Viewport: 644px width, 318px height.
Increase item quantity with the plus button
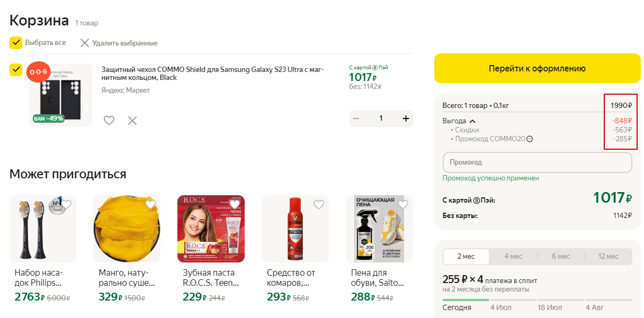coord(406,119)
